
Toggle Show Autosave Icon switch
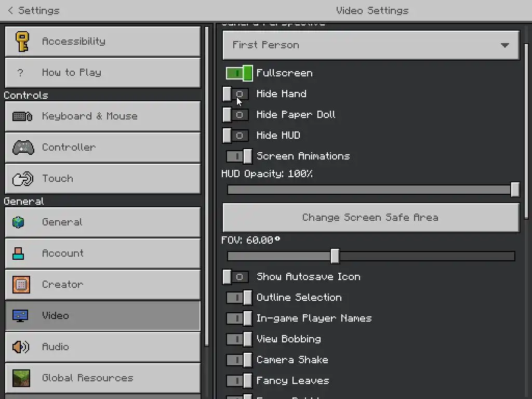coord(235,277)
